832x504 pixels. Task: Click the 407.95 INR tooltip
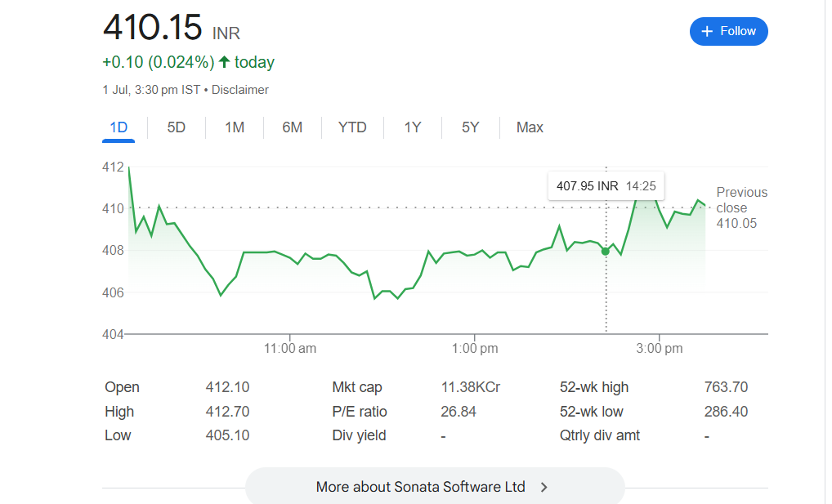(606, 186)
